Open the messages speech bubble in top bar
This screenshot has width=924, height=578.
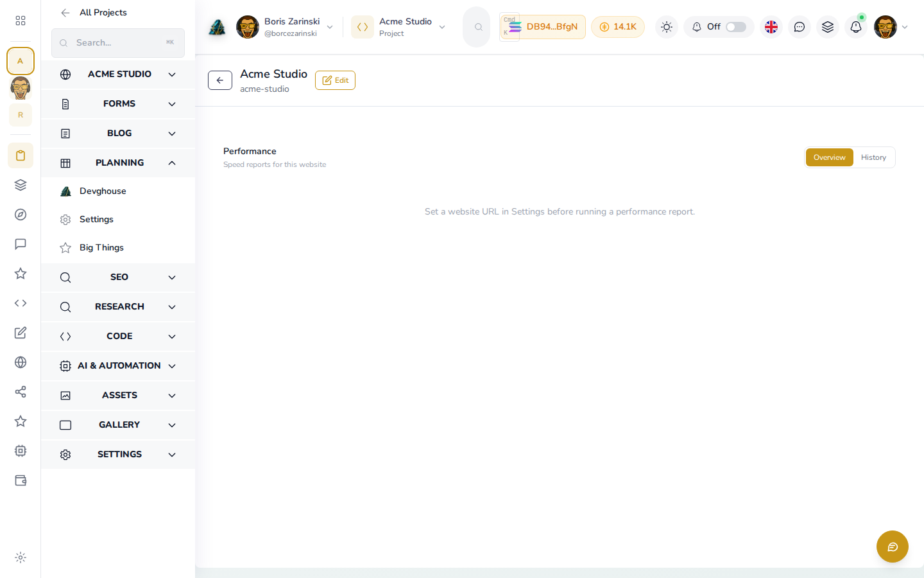tap(800, 27)
